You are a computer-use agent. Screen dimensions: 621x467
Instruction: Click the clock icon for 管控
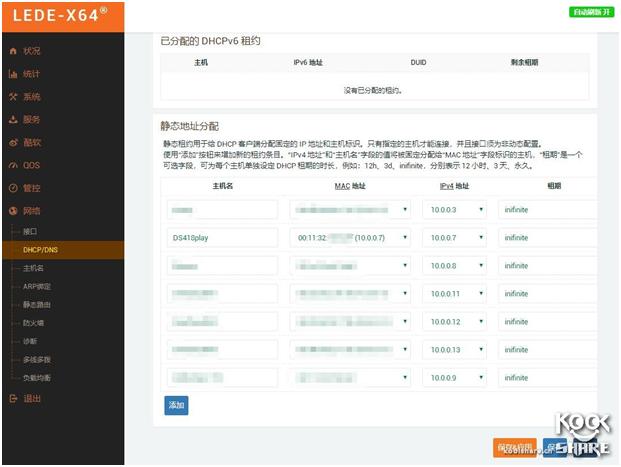[x=13, y=188]
